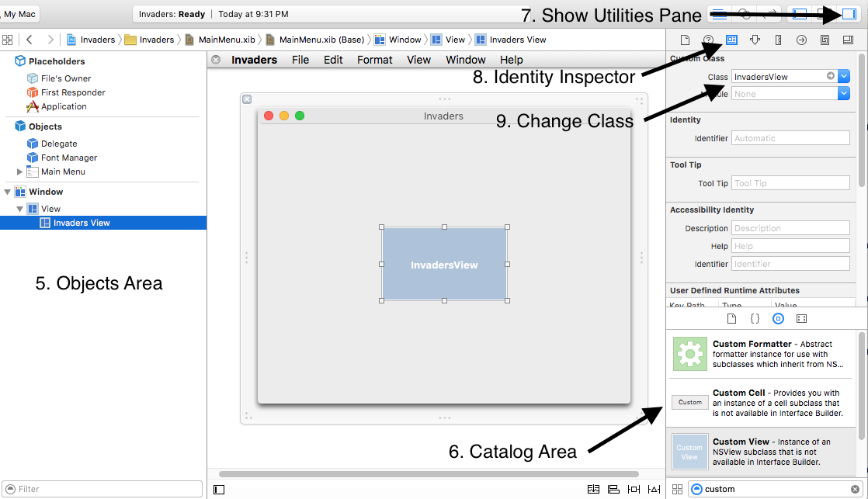Open the Class dropdown arrow
The width and height of the screenshot is (868, 499).
(844, 76)
